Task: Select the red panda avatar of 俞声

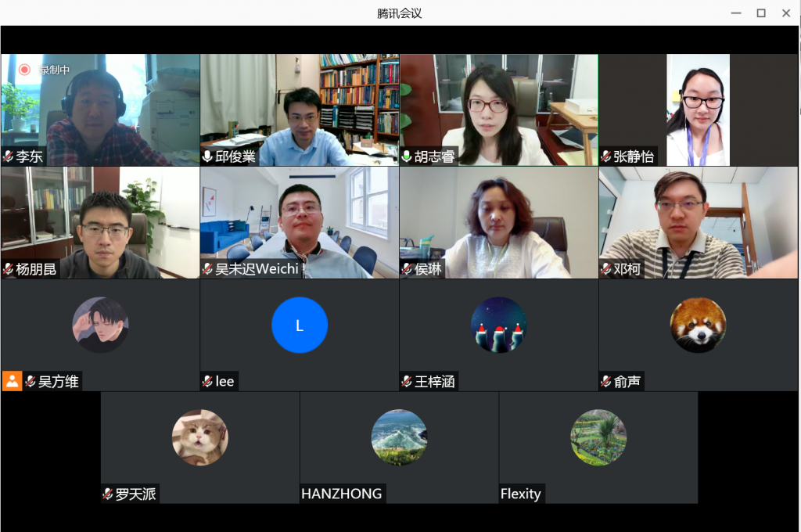Action: [x=698, y=325]
